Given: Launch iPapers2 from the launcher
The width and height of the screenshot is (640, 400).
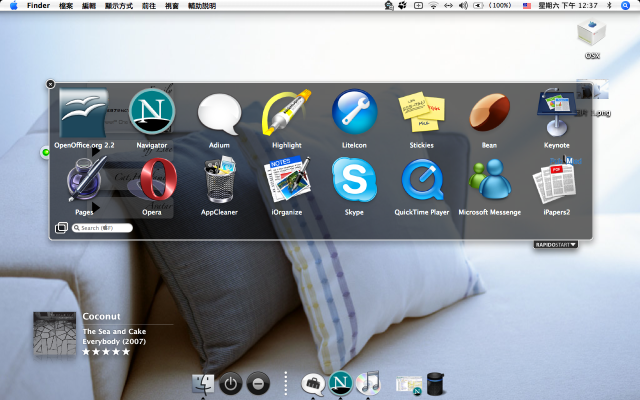Looking at the screenshot, I should pos(555,184).
